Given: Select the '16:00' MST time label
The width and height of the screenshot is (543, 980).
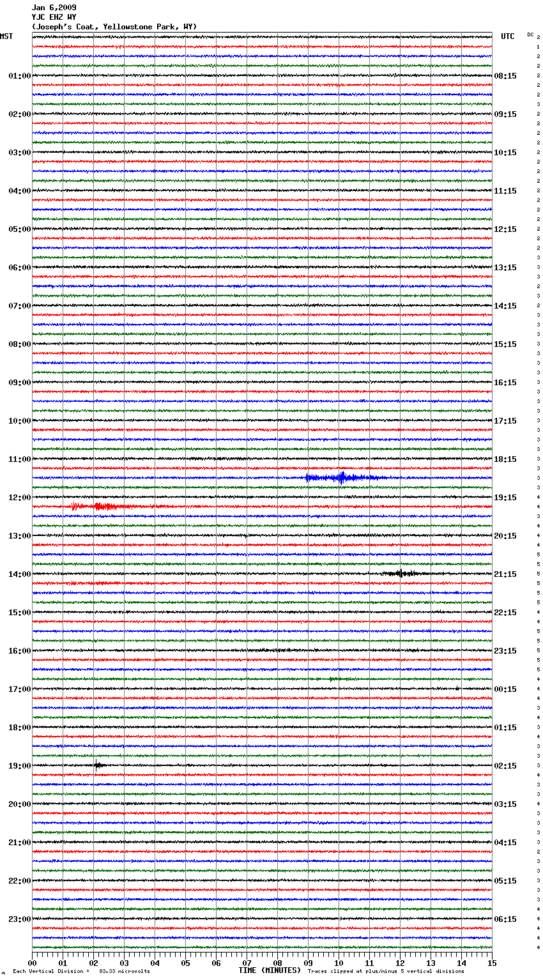Looking at the screenshot, I should pyautogui.click(x=19, y=651).
